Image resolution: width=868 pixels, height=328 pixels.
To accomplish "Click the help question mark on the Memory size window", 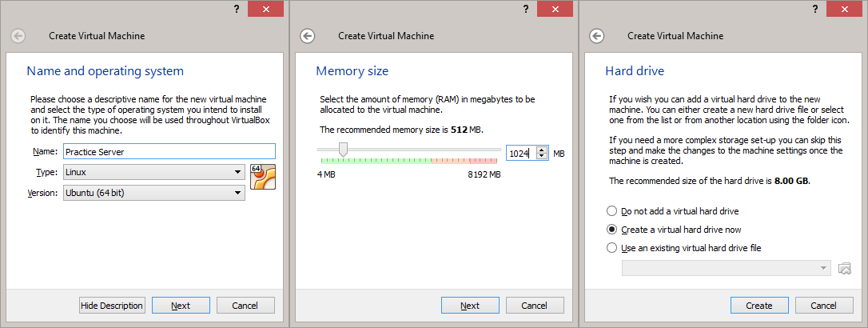I will (525, 8).
